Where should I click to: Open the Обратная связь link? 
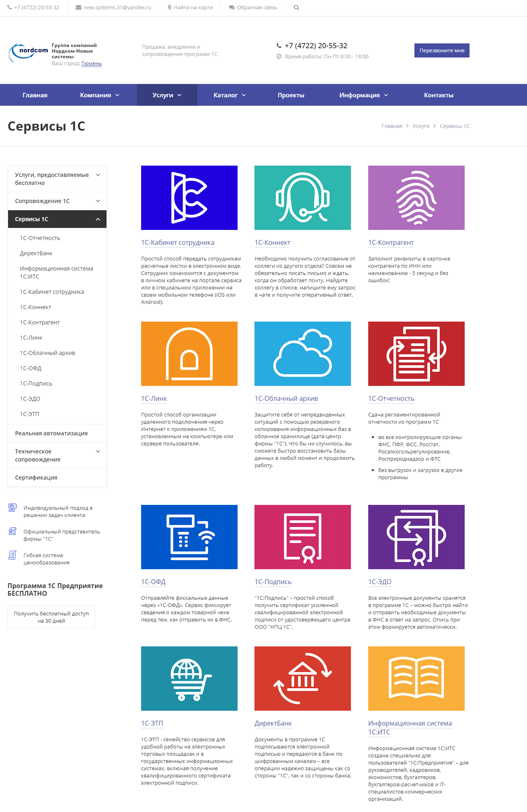(257, 7)
